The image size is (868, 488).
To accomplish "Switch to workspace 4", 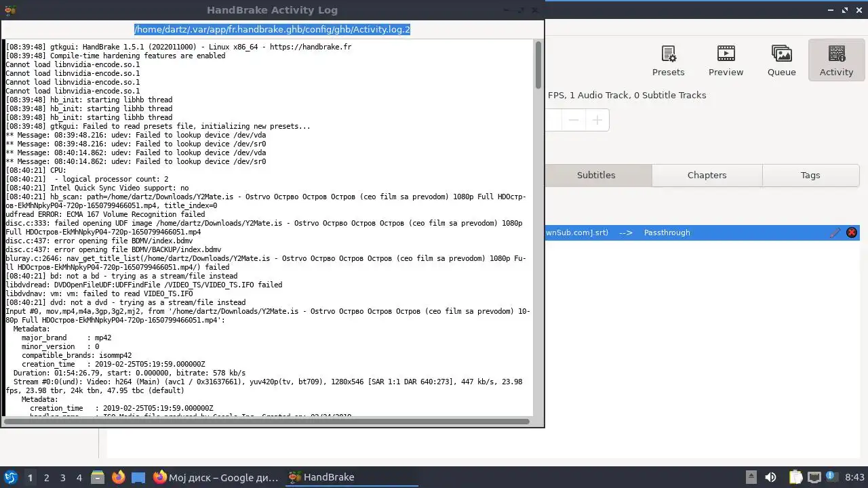I will click(x=79, y=477).
